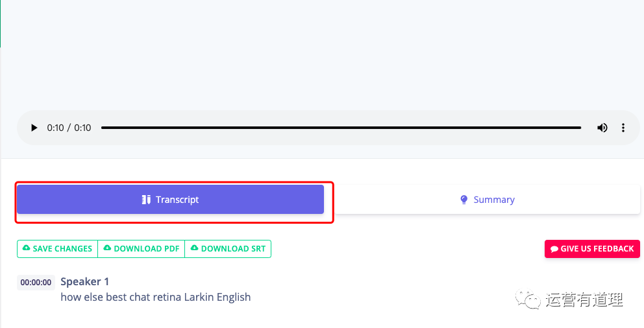Click the speech bubble feedback icon
Viewport: 644px width, 328px height.
[554, 249]
